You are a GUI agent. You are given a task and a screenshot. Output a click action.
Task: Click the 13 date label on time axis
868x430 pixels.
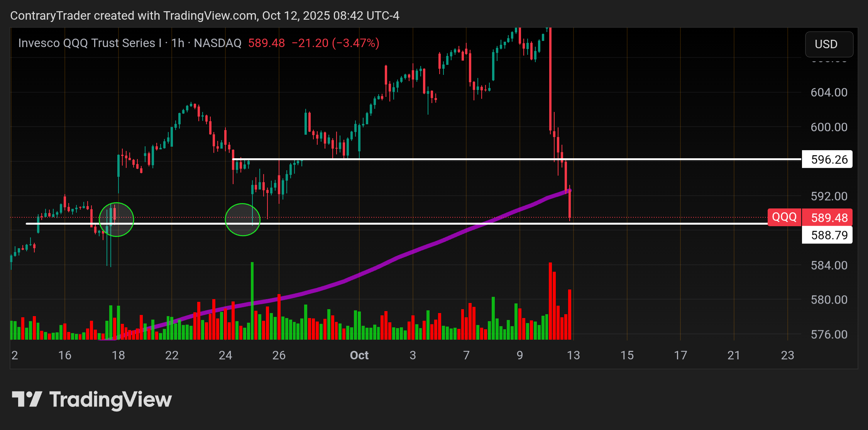pyautogui.click(x=573, y=355)
